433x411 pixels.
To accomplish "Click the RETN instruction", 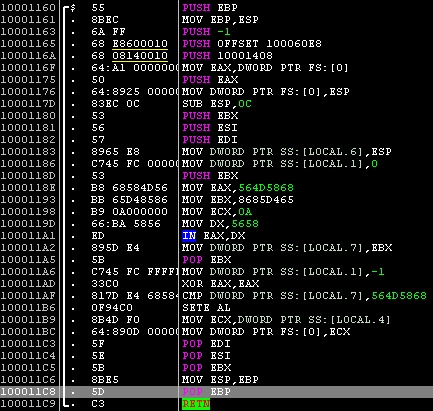I will tap(196, 404).
